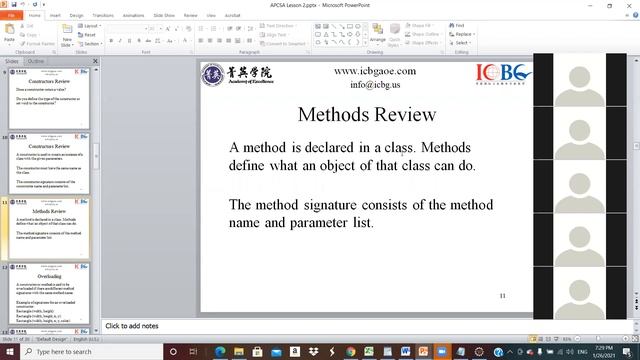Click the Methods Review slide title

pos(367,114)
